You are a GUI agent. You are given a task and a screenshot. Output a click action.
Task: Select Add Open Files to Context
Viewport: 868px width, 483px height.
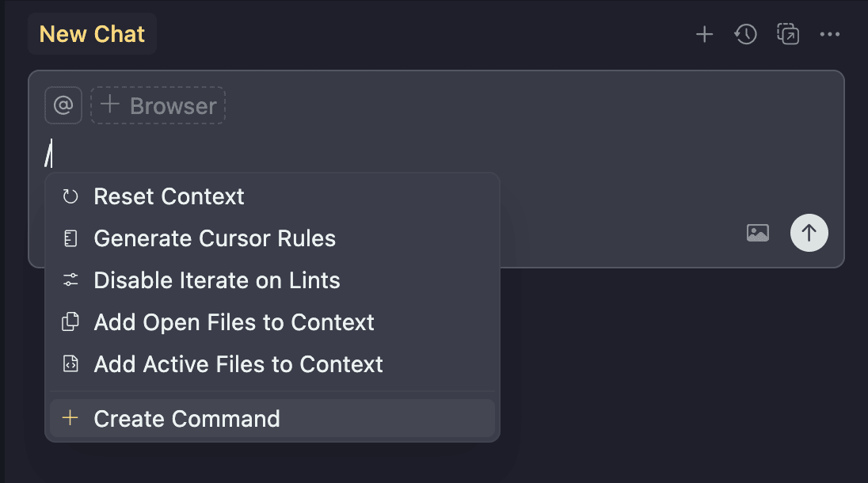(x=234, y=321)
